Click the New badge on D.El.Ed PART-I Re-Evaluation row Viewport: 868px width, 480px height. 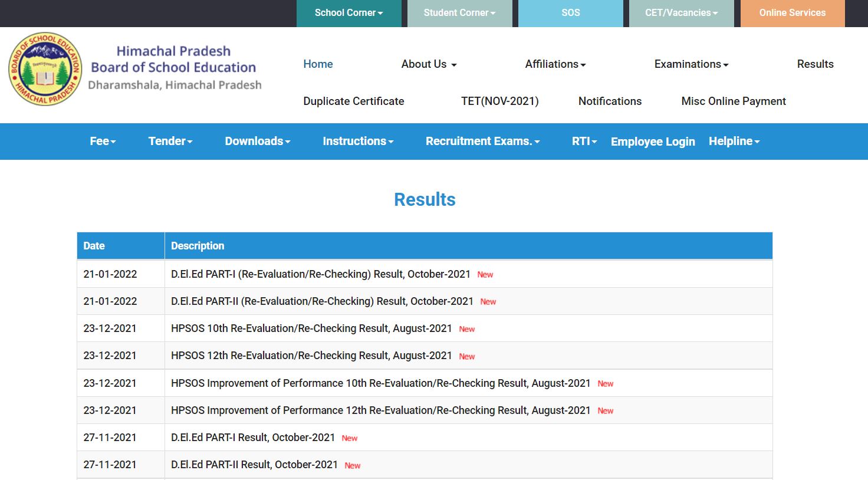tap(485, 275)
